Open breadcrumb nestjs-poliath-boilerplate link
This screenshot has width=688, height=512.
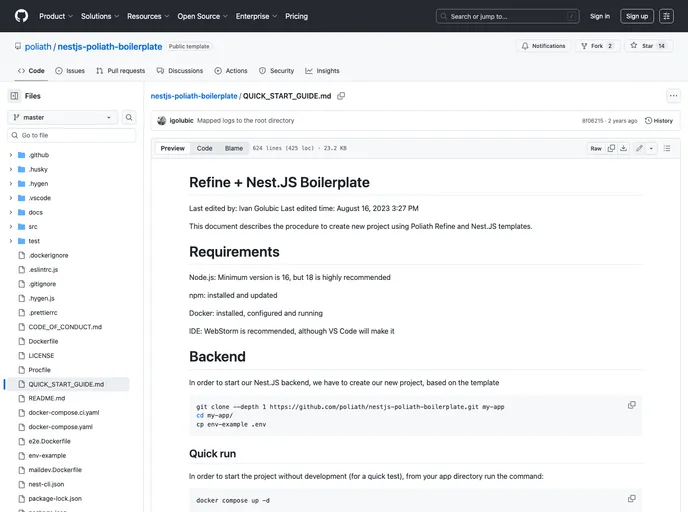194,96
